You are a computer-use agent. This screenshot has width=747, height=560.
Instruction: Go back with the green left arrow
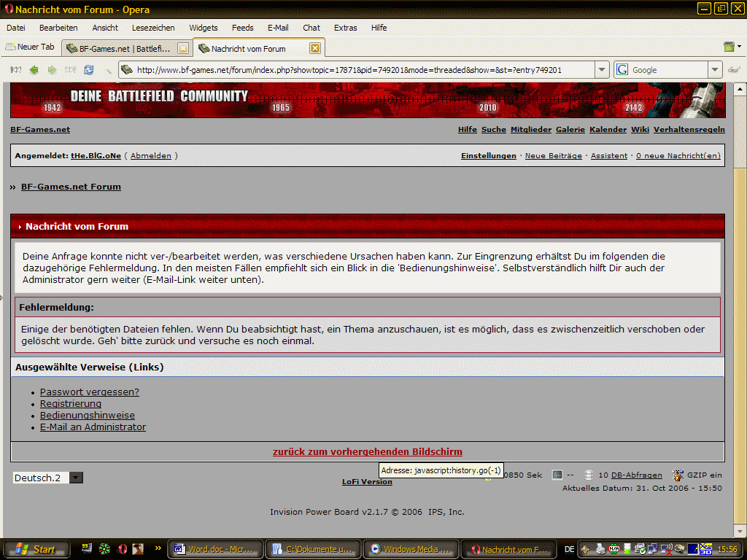[34, 70]
